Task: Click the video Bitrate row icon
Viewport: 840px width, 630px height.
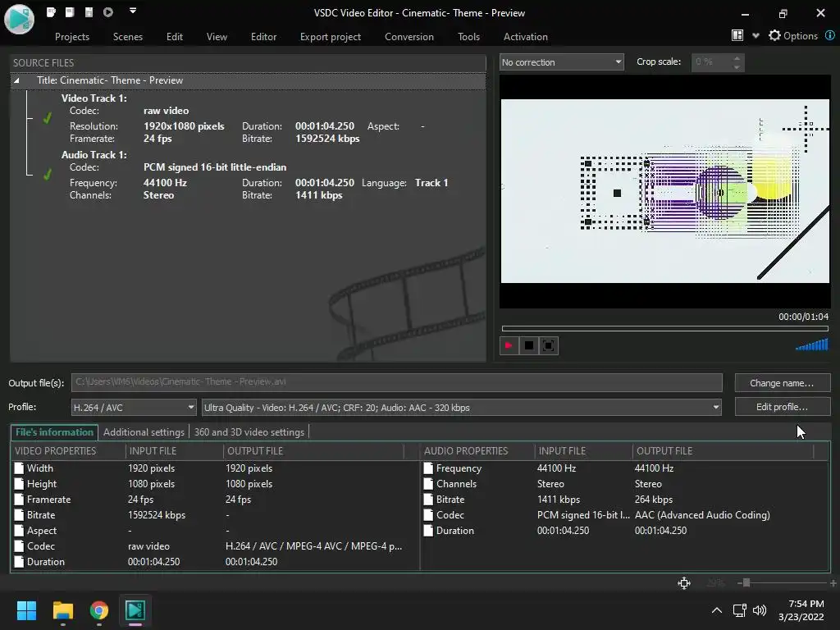Action: point(20,514)
